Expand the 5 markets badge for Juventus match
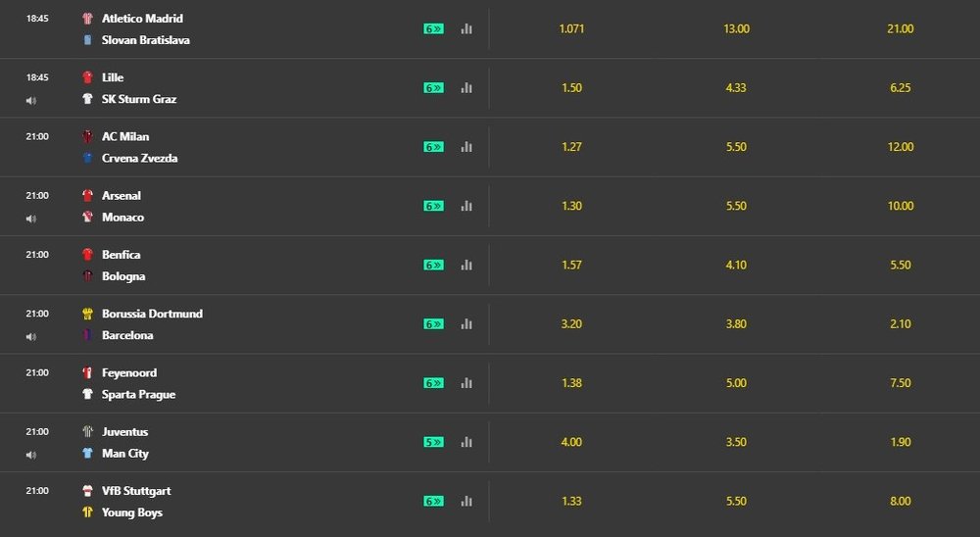Image resolution: width=980 pixels, height=537 pixels. [x=434, y=442]
